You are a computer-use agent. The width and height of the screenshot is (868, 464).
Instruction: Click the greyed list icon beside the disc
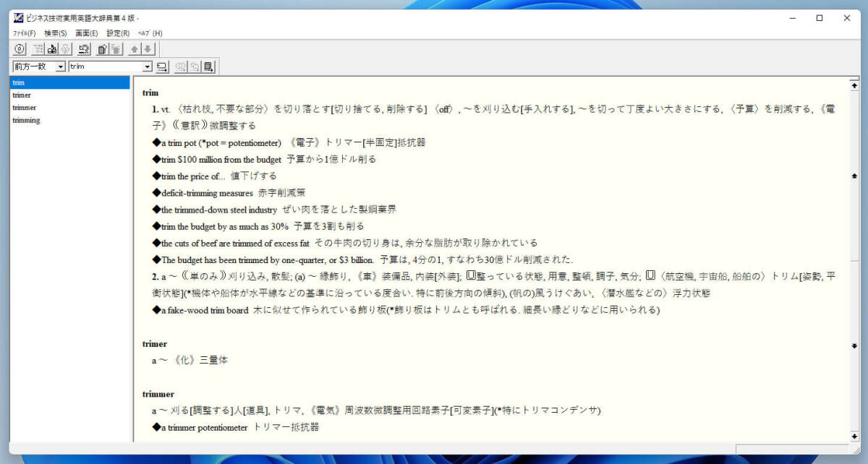[38, 49]
